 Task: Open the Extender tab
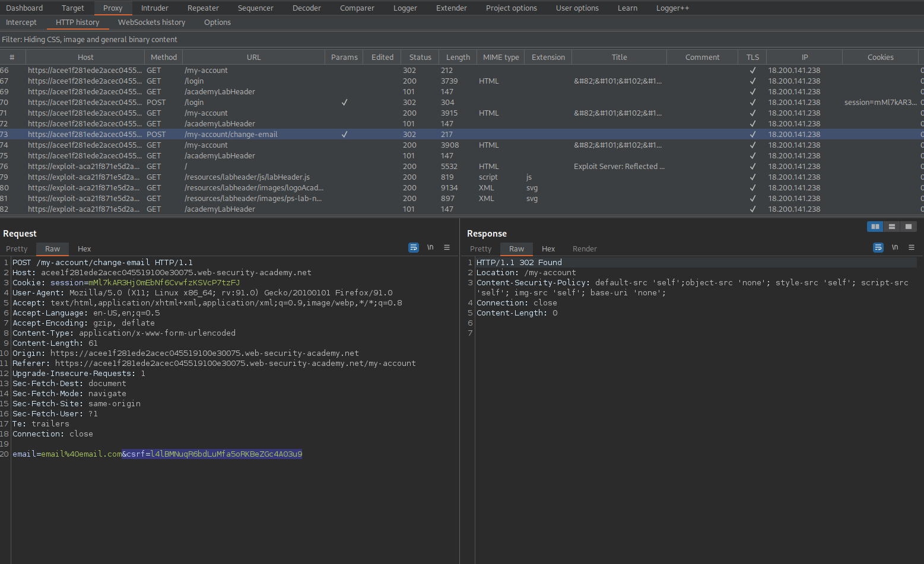[452, 8]
